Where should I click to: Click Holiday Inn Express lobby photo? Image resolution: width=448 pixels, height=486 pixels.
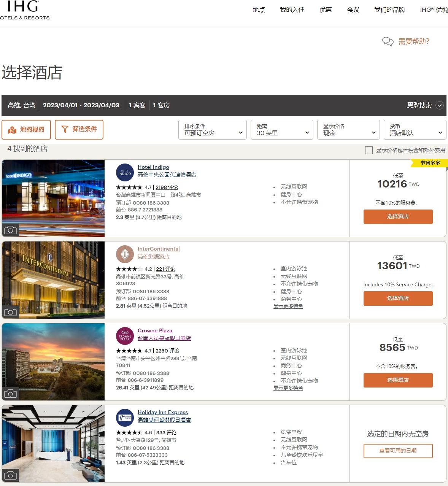point(53,444)
